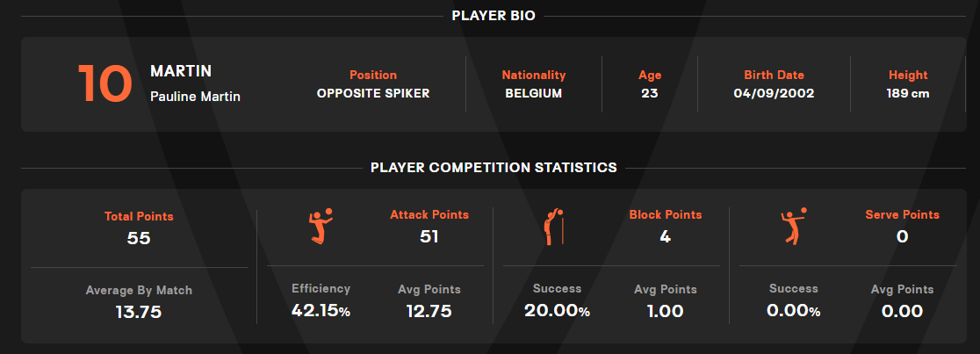Click the serving player icon
The height and width of the screenshot is (354, 980).
pyautogui.click(x=794, y=228)
